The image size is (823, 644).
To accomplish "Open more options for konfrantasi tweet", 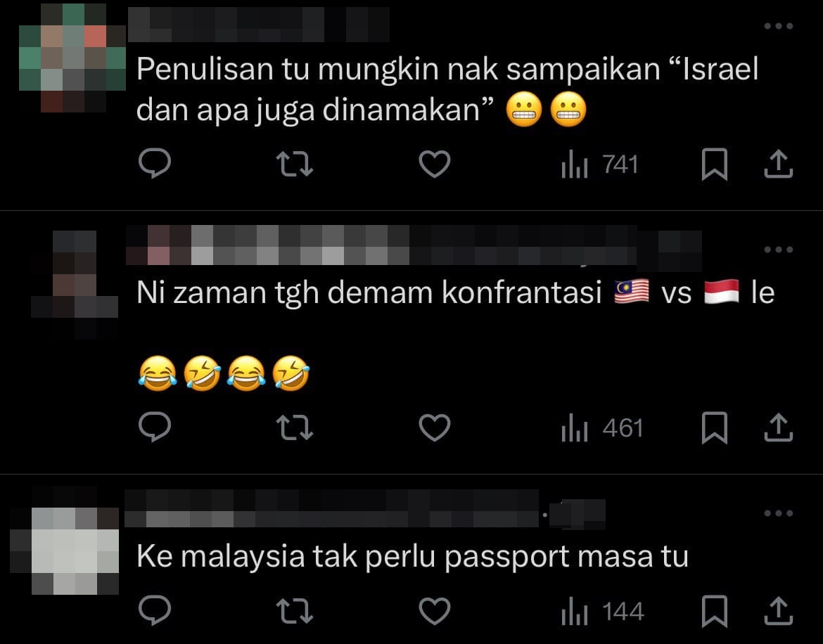I will click(x=779, y=250).
